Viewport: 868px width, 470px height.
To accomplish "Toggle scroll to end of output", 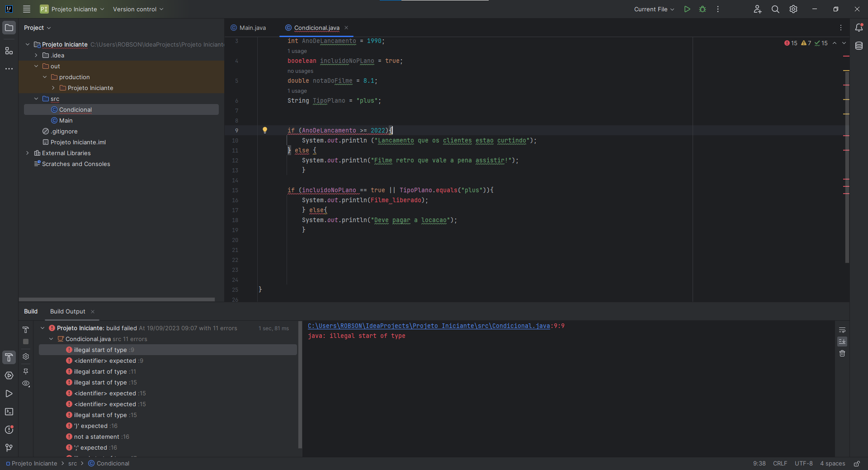I will click(x=842, y=342).
